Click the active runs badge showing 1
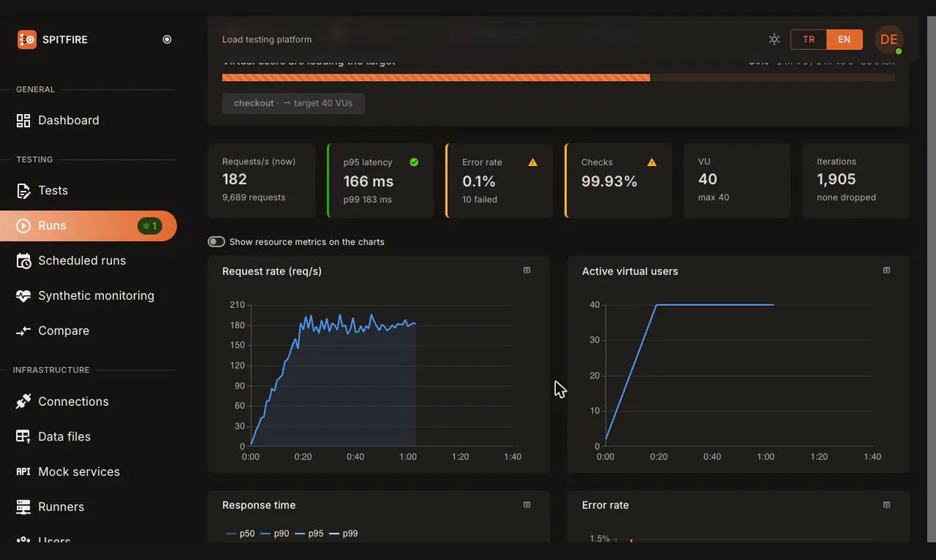This screenshot has height=560, width=936. click(150, 226)
